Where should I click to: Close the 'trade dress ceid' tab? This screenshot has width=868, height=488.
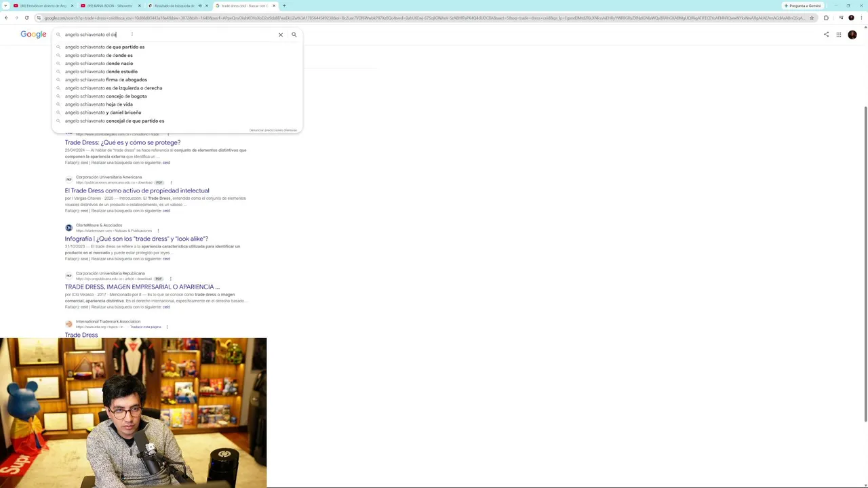275,5
